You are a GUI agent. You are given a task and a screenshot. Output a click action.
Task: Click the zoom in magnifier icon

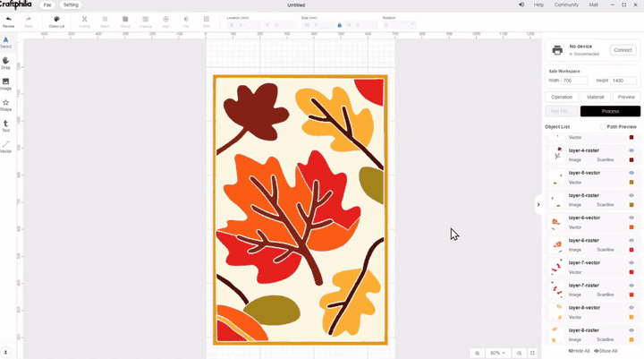(478, 353)
